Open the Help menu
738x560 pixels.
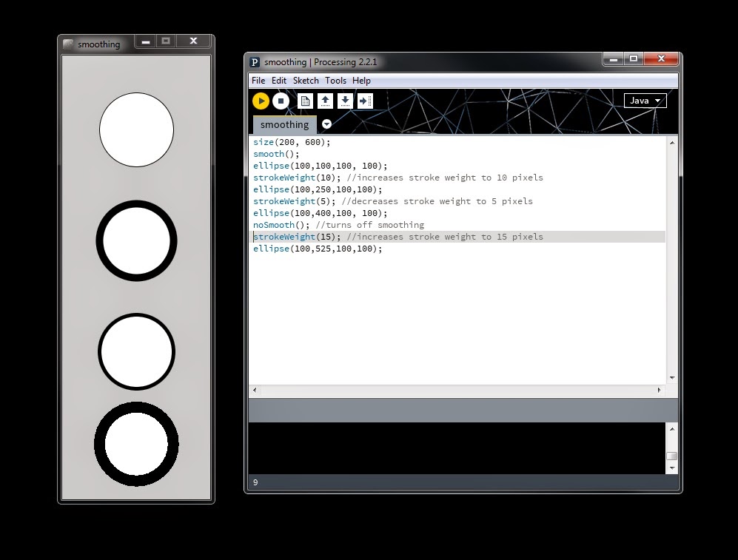coord(361,81)
